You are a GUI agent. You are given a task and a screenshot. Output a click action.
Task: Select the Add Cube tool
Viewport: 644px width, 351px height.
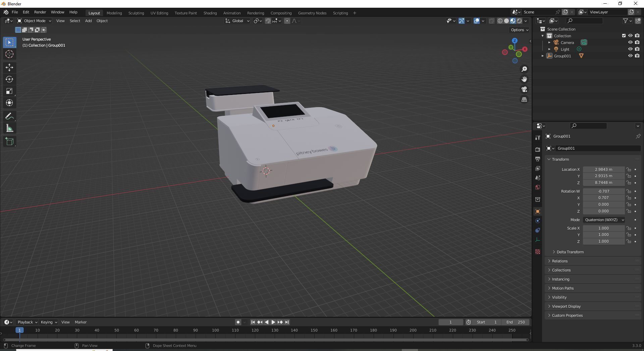pyautogui.click(x=9, y=142)
